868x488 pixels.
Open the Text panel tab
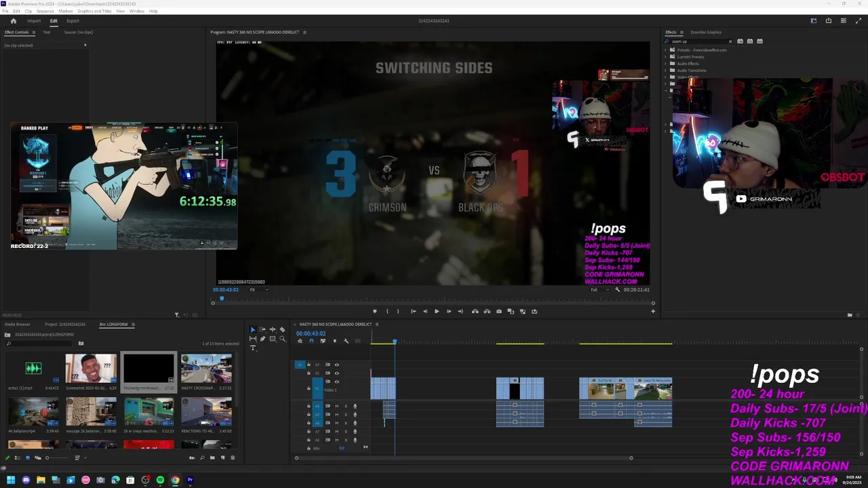click(47, 32)
